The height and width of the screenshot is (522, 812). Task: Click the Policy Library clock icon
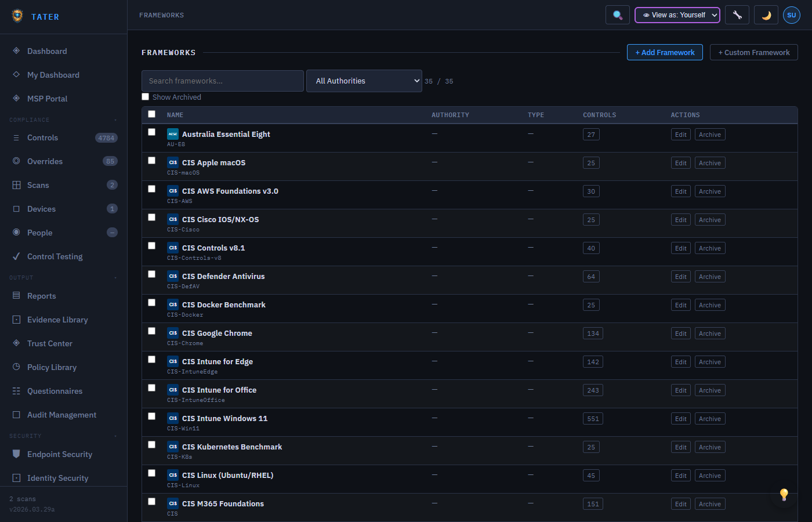[16, 367]
